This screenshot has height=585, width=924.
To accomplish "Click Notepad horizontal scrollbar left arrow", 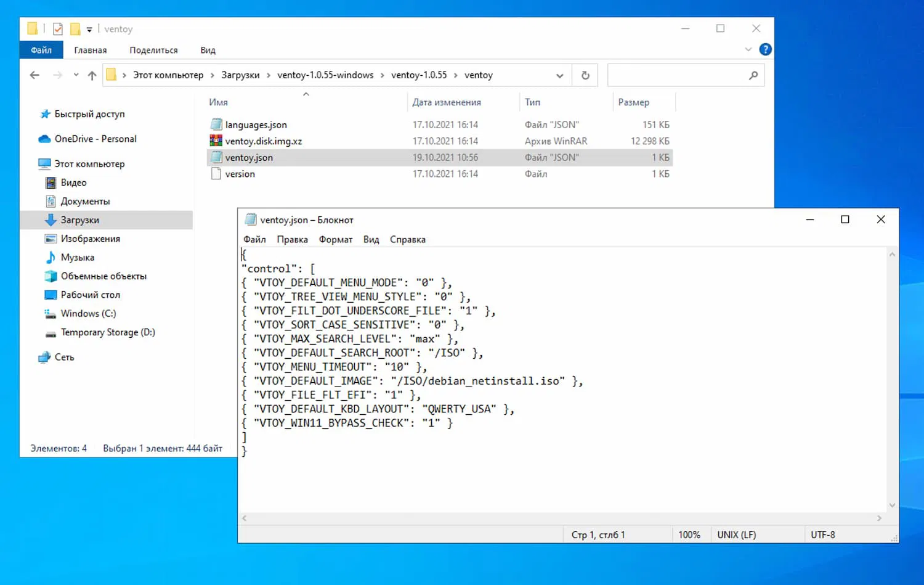I will click(245, 518).
